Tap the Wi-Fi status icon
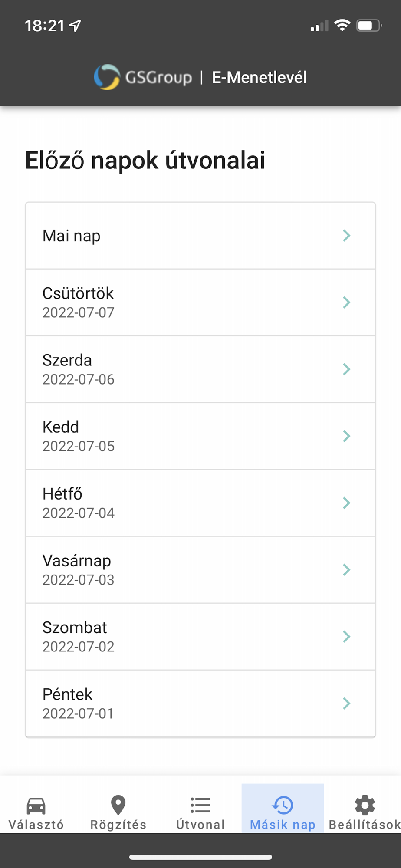Screen dimensions: 401x868 (x=342, y=26)
